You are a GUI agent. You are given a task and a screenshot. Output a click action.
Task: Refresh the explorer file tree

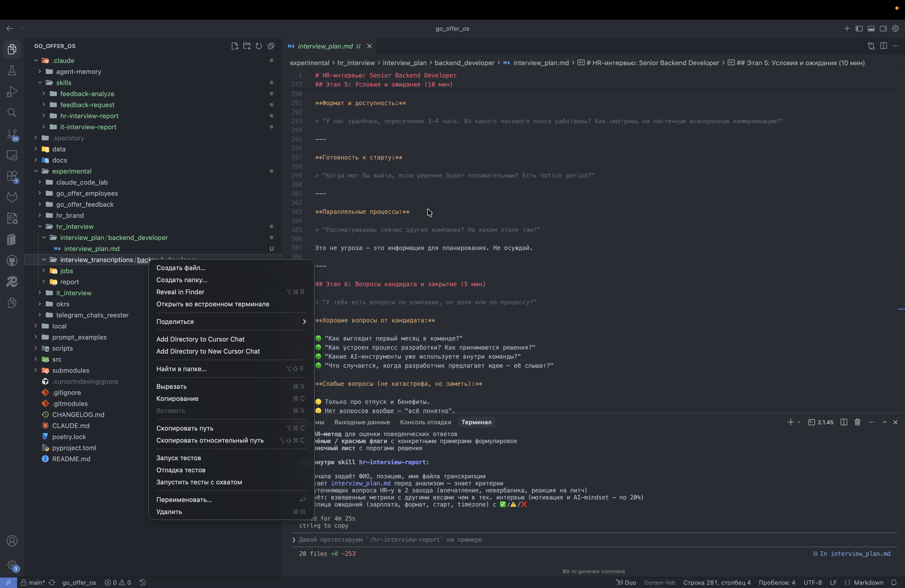259,46
